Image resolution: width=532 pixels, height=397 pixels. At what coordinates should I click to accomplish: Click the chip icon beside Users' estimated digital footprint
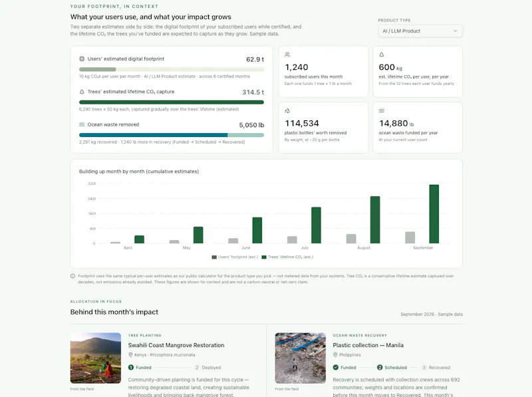[x=82, y=59]
